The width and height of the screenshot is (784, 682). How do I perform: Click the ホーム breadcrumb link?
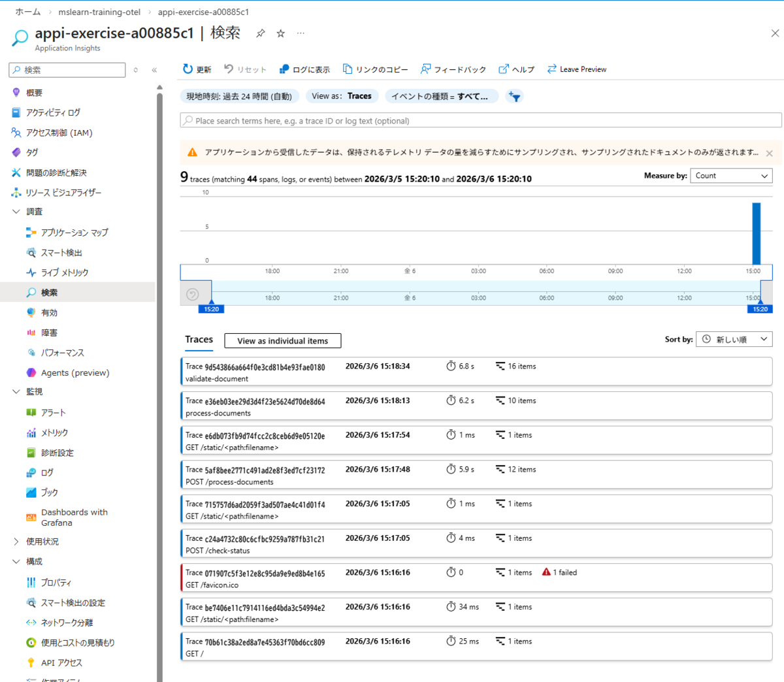[28, 12]
